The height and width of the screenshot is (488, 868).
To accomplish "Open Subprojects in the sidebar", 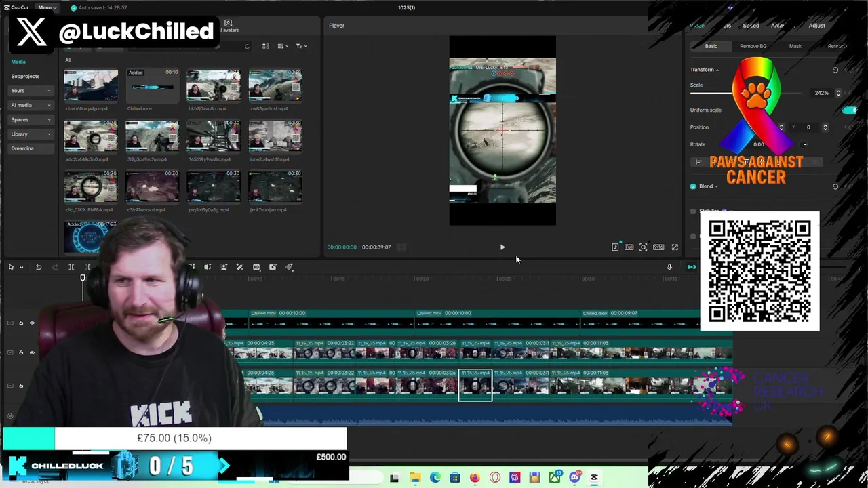I will pyautogui.click(x=25, y=76).
